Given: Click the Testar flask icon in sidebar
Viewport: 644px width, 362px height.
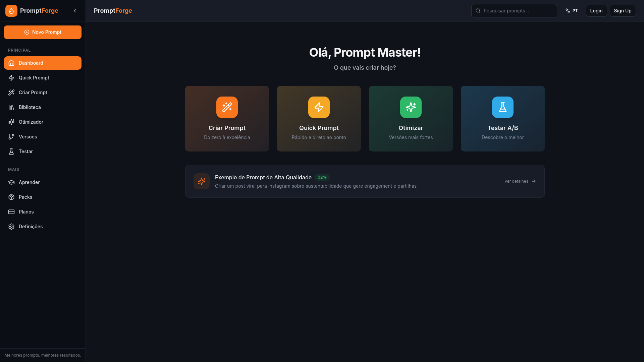Looking at the screenshot, I should [11, 152].
